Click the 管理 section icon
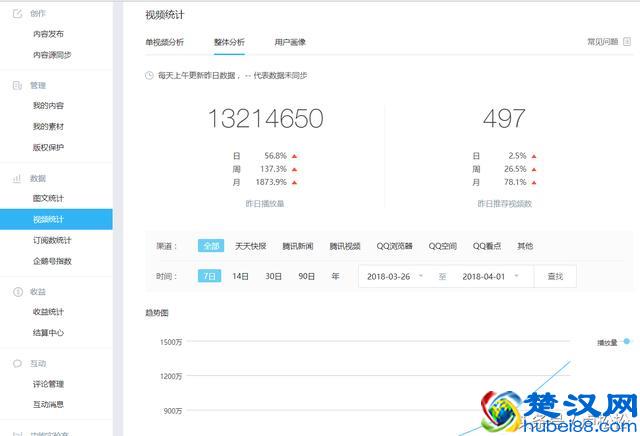This screenshot has height=436, width=640. [x=18, y=85]
